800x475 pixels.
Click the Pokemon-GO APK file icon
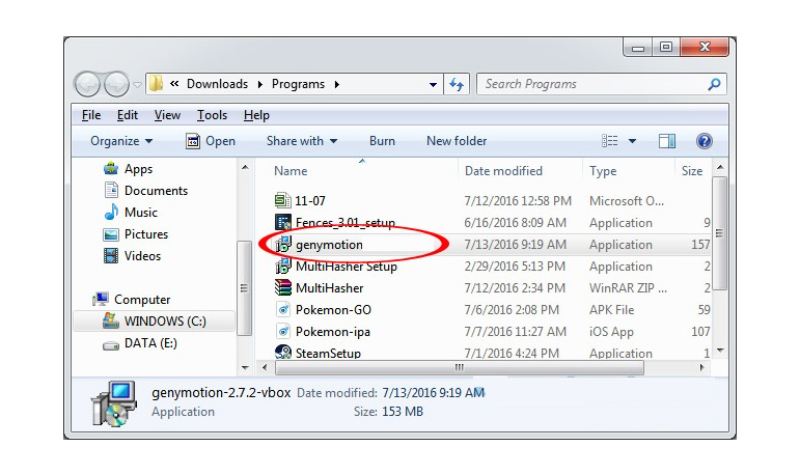[x=283, y=310]
